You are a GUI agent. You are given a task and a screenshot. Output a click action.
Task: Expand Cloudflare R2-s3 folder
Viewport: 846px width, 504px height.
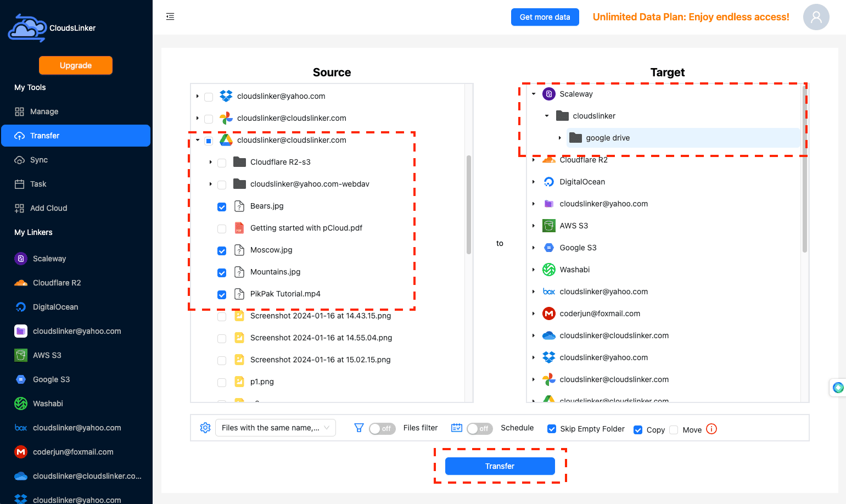coord(211,162)
